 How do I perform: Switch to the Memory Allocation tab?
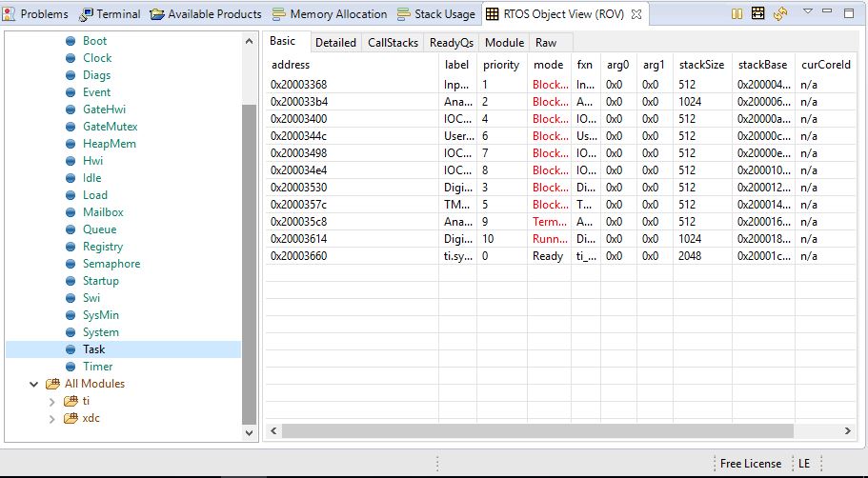(x=330, y=14)
